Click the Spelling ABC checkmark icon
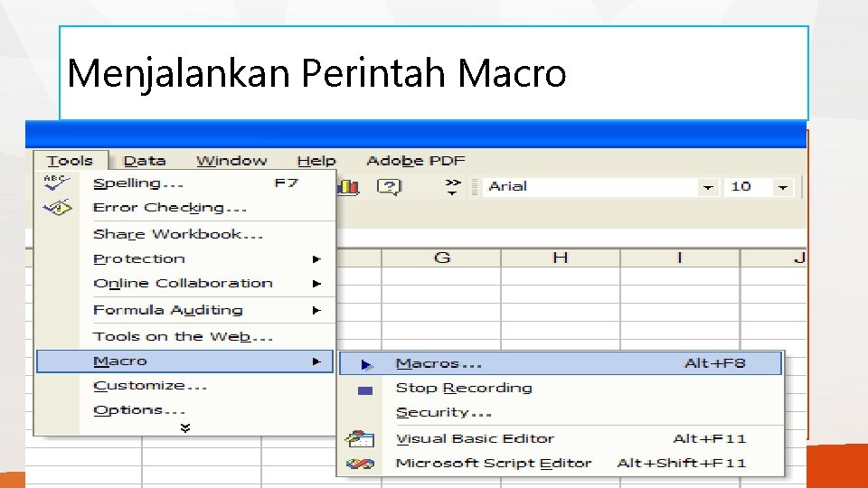Screen dimensions: 868x488 57,183
